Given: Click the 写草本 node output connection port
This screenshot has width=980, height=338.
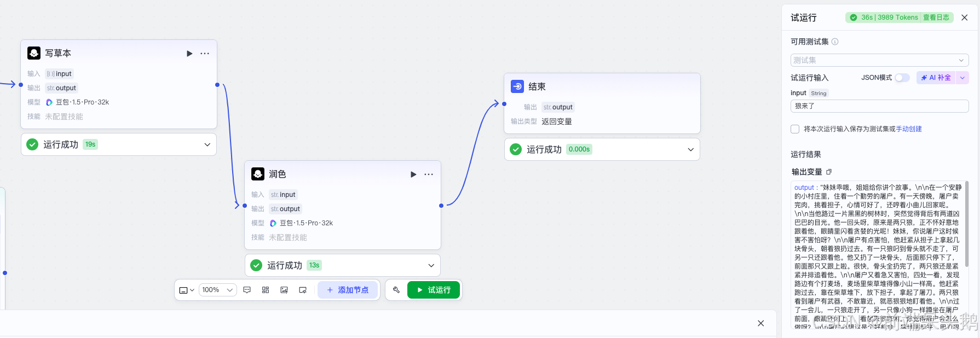Looking at the screenshot, I should [x=217, y=85].
